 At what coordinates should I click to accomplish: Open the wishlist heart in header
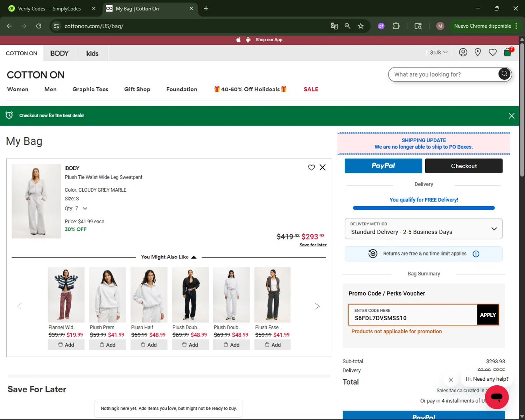point(492,52)
